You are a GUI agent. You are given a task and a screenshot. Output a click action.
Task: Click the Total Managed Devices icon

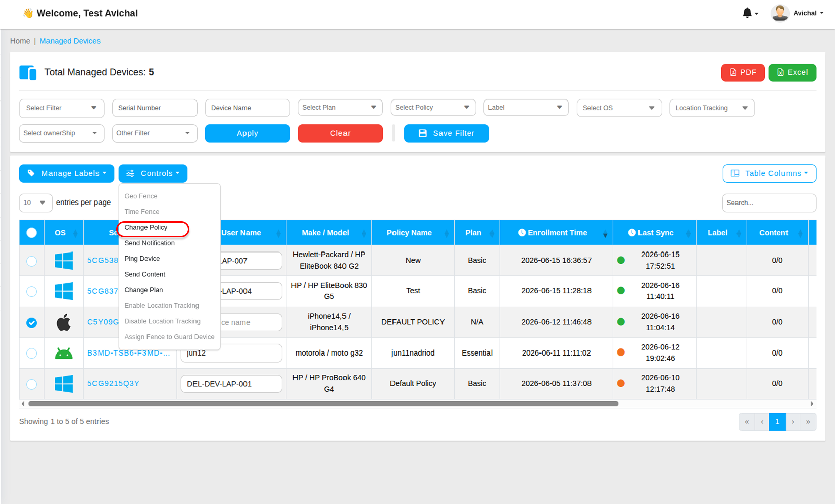[28, 73]
